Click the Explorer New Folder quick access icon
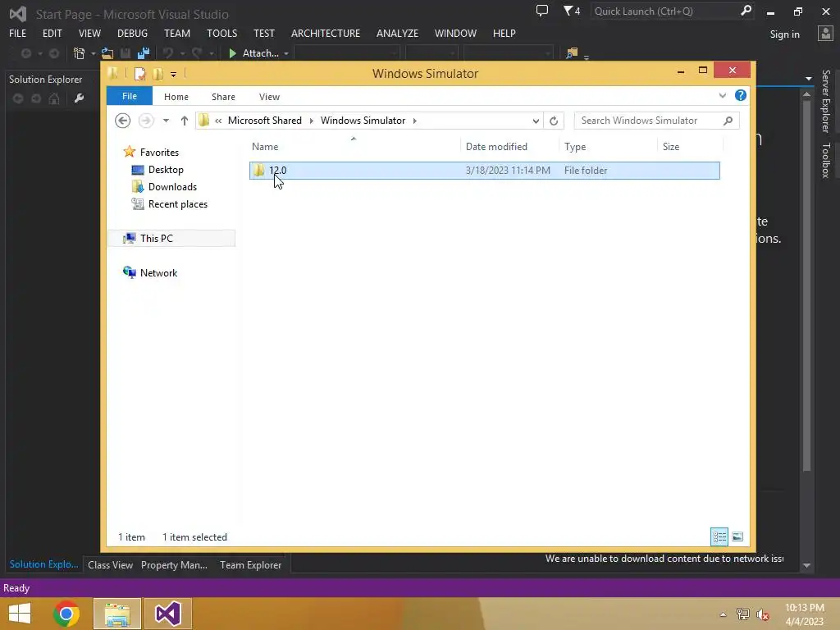The image size is (840, 630). point(158,73)
